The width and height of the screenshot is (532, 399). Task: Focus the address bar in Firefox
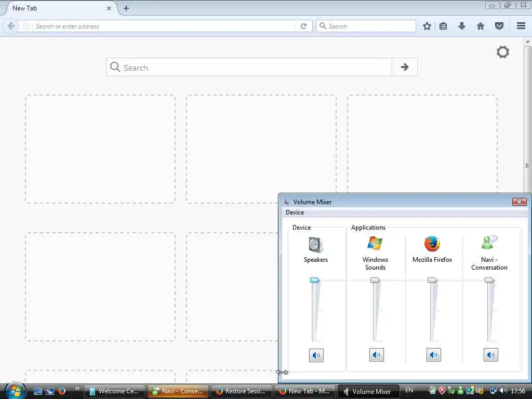[165, 26]
